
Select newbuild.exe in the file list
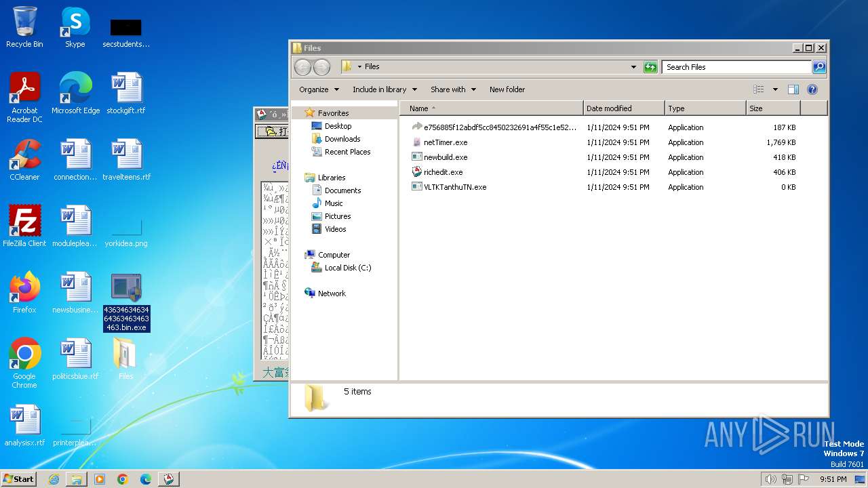point(604,157)
